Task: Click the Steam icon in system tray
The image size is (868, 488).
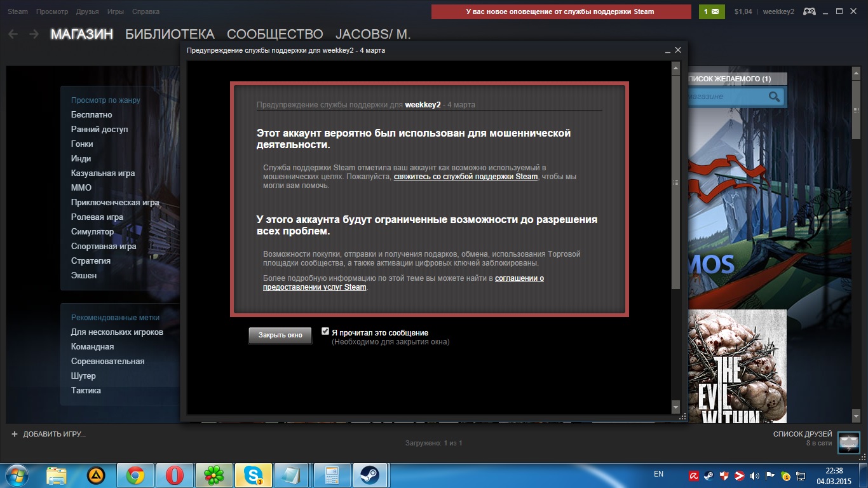Action: point(709,475)
